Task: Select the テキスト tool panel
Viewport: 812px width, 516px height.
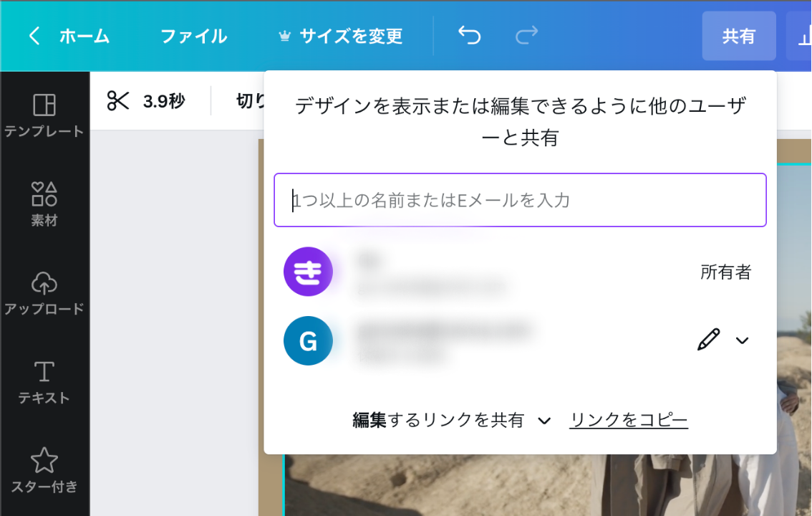Action: click(44, 382)
